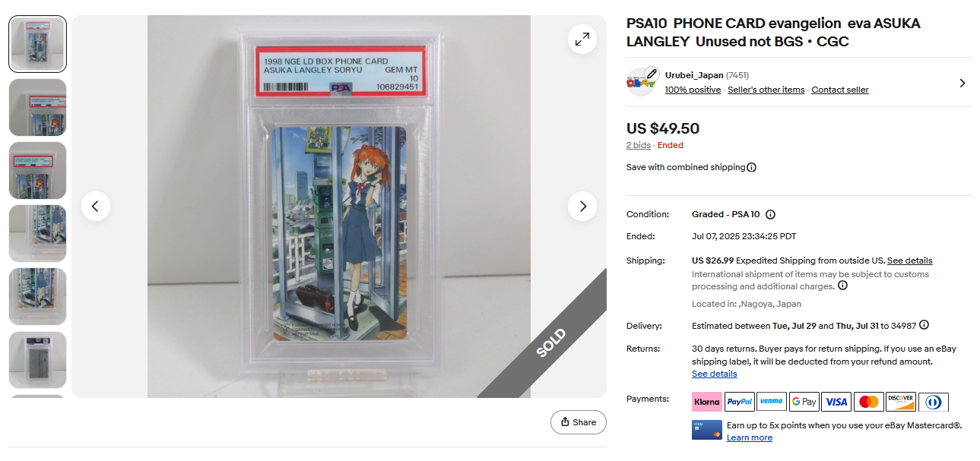
Task: Open the customs charges info icon
Action: tap(842, 286)
